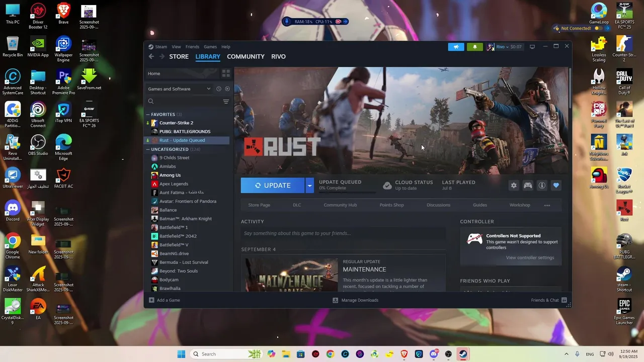
Task: Select 9 Childs Street in library
Action: point(174,158)
